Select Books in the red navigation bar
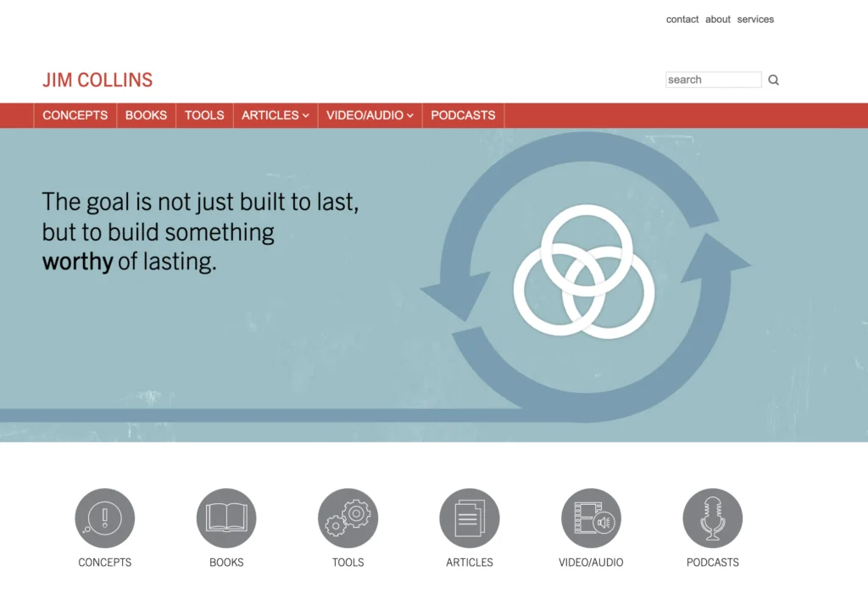The width and height of the screenshot is (868, 593). coord(146,115)
